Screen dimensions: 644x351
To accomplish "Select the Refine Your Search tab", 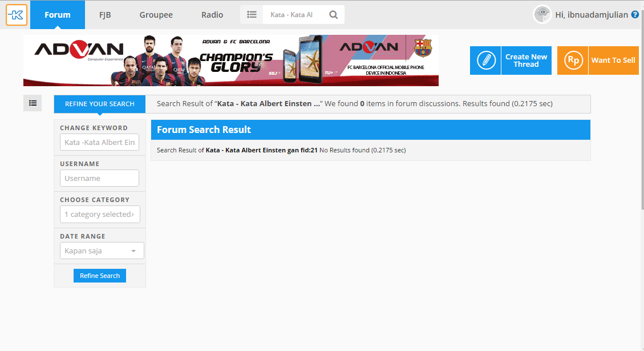I will point(100,104).
